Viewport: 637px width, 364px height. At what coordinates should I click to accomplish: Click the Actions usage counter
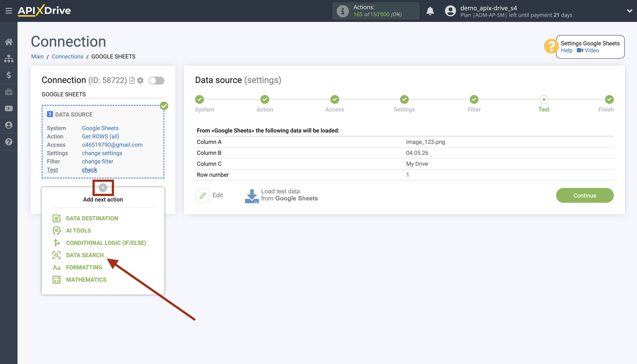(376, 11)
